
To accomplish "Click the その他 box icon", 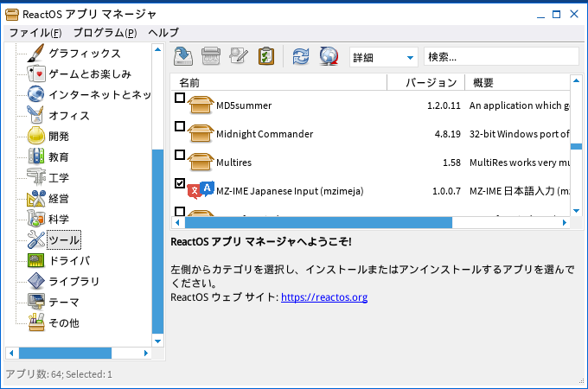I will [36, 322].
